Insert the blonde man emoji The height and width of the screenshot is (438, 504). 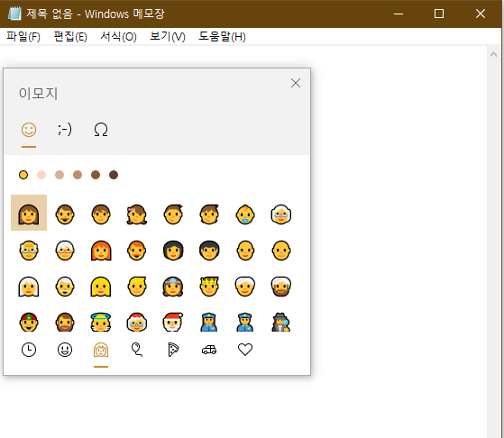(137, 287)
